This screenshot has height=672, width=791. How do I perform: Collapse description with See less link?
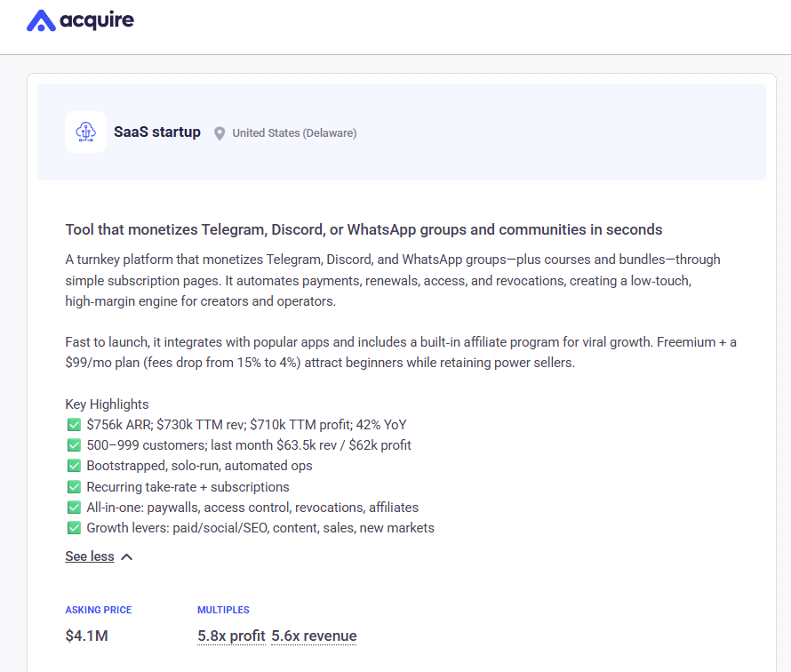pos(90,556)
